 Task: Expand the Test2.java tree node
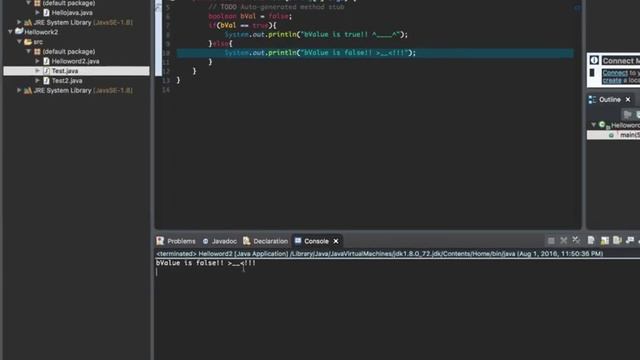tap(38, 80)
